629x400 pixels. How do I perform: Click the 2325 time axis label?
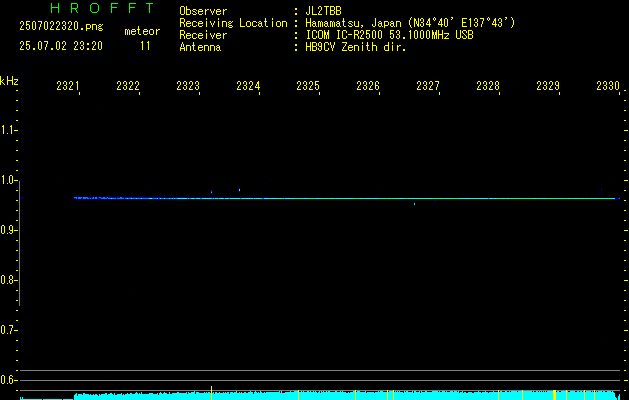tap(307, 86)
